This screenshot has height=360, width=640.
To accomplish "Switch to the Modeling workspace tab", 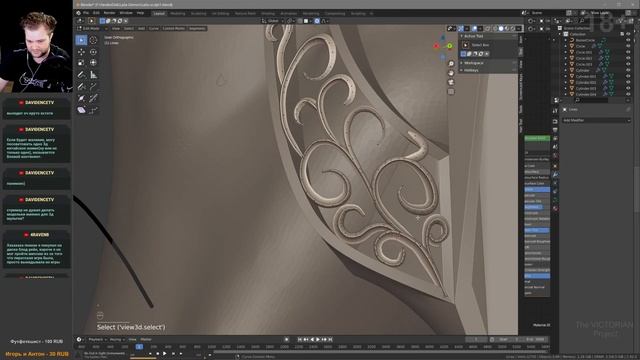I will pyautogui.click(x=178, y=13).
